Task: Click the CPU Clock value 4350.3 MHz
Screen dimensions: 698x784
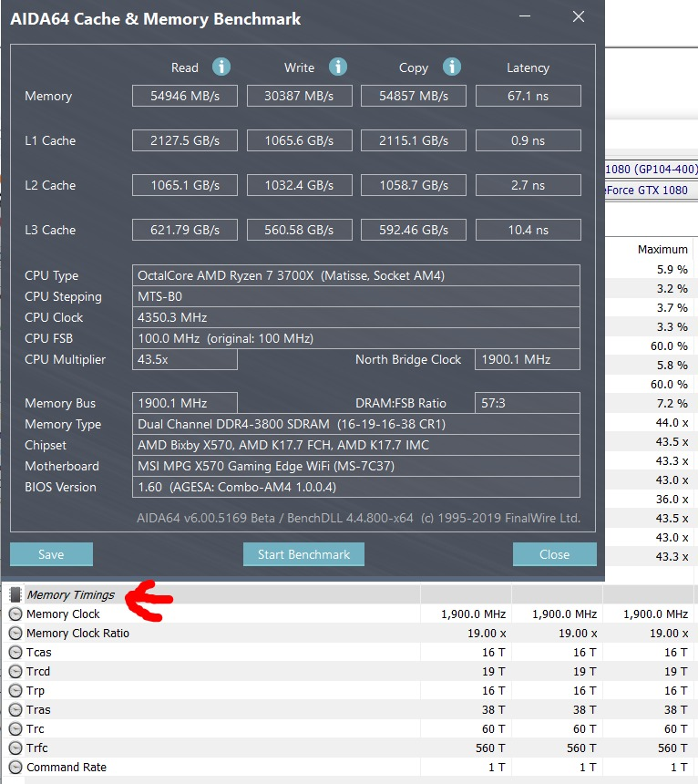Action: [x=356, y=317]
